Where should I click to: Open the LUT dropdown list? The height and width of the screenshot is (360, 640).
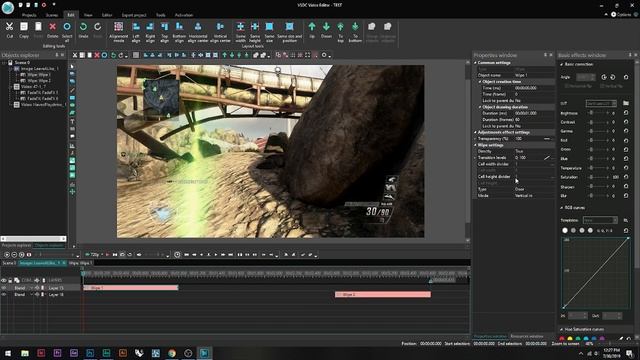coord(601,103)
